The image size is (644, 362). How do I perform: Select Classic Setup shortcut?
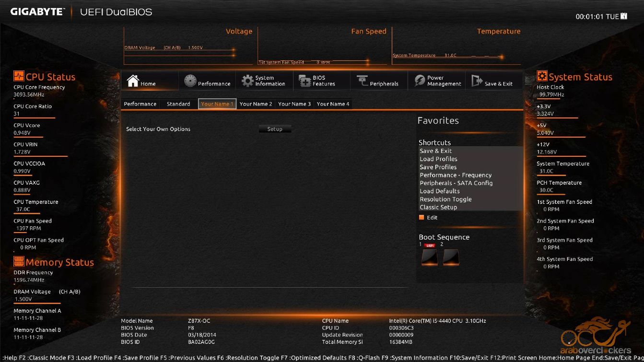tap(438, 208)
